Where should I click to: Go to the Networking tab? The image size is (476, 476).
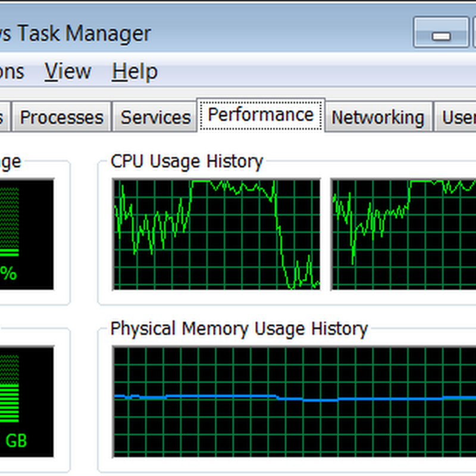pyautogui.click(x=378, y=117)
